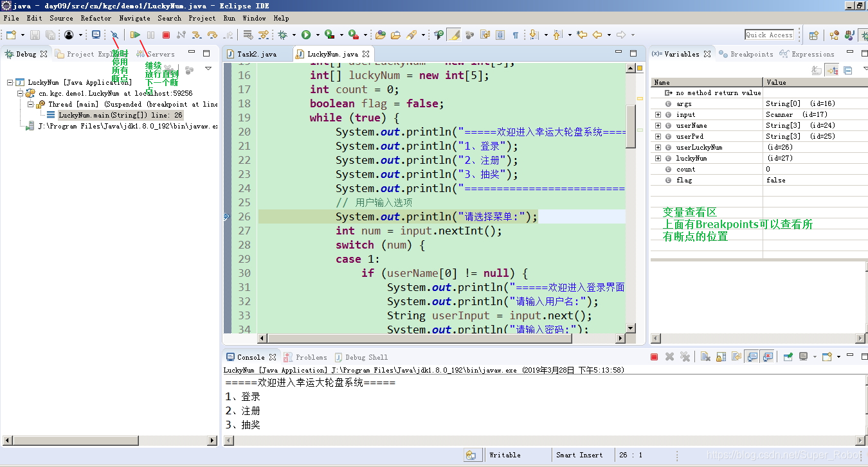Open the Refactor menu
The height and width of the screenshot is (467, 868).
[x=96, y=18]
